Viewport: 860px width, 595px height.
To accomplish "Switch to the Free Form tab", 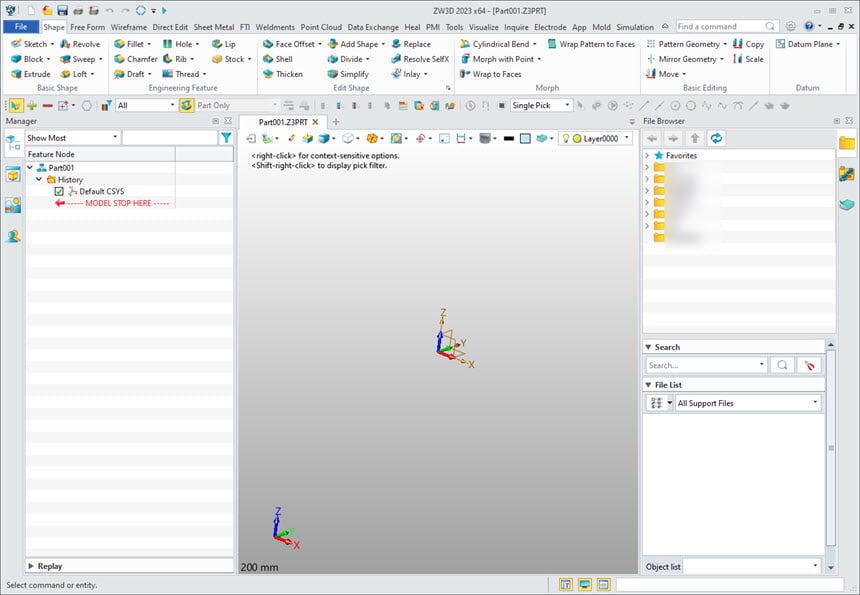I will tap(88, 27).
